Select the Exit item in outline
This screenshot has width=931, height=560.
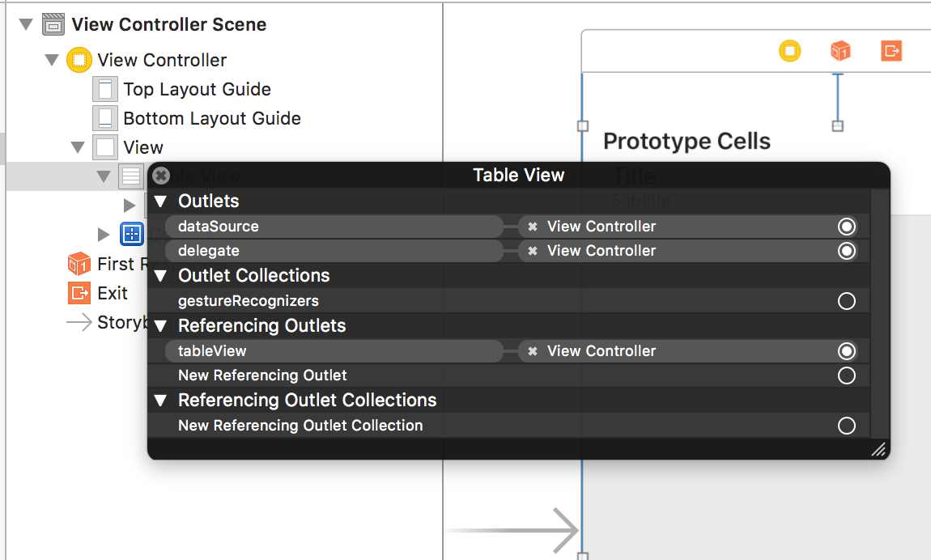(112, 293)
